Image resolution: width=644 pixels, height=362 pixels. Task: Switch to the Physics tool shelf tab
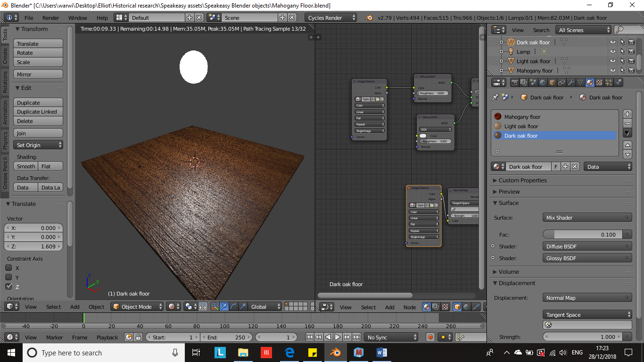click(5, 140)
